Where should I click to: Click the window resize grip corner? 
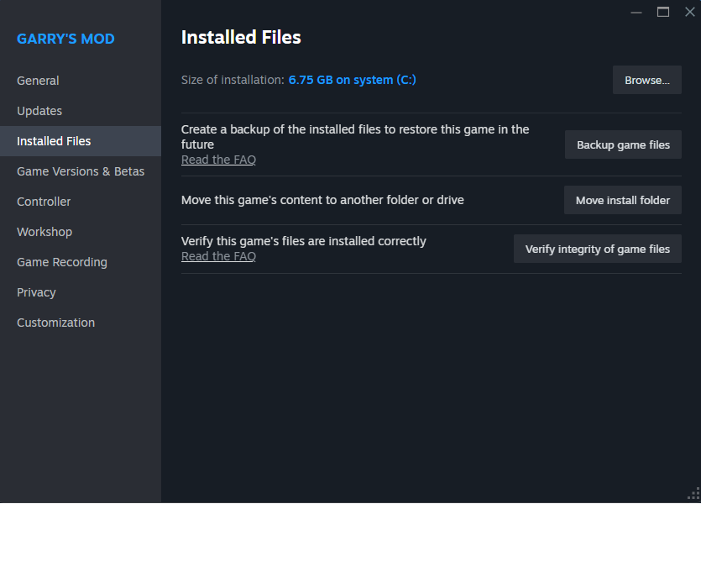693,493
